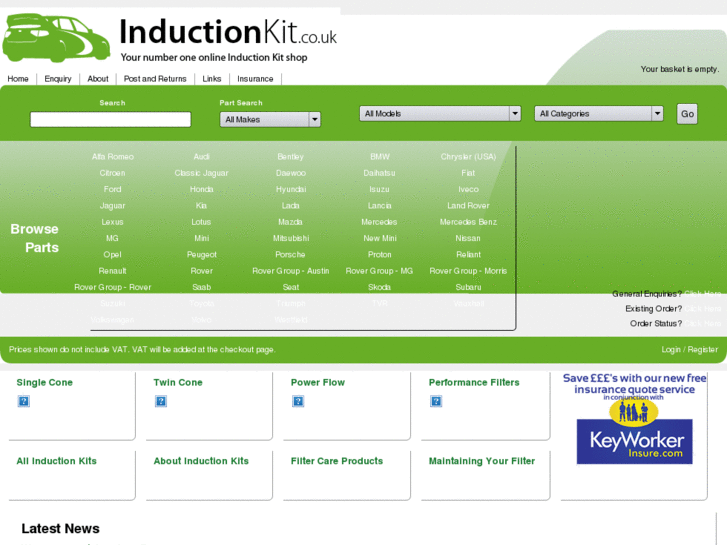Browse Daihatsu parts
The image size is (727, 545).
point(379,173)
